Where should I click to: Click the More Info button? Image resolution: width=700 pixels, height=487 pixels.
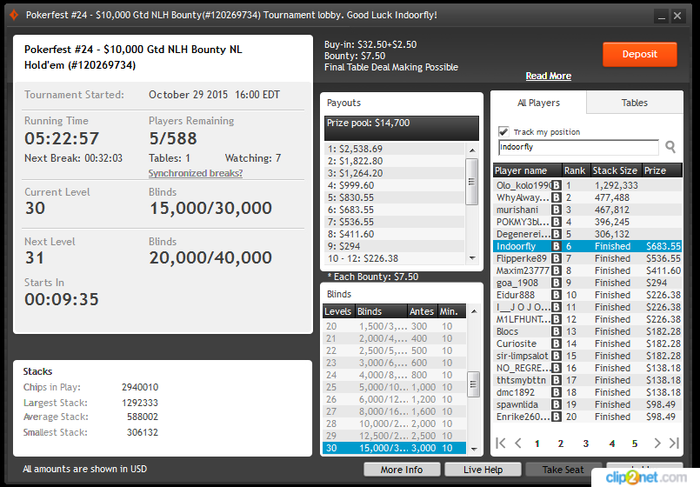(x=402, y=470)
